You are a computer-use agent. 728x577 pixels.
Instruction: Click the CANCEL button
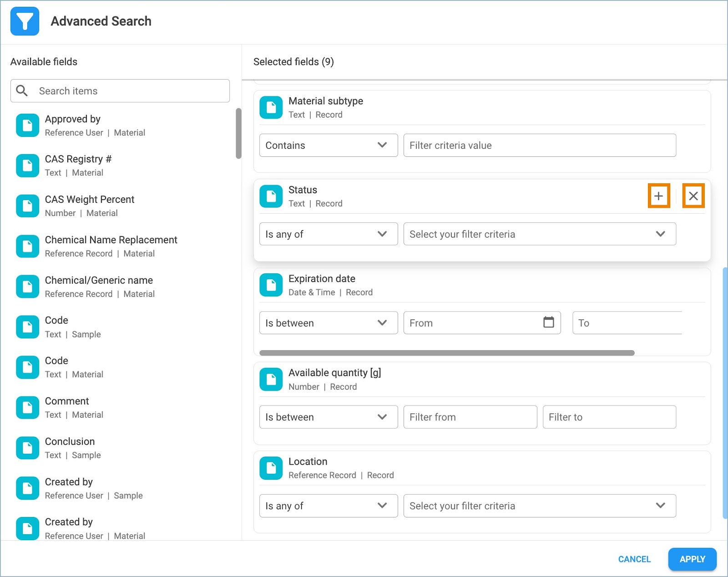634,559
